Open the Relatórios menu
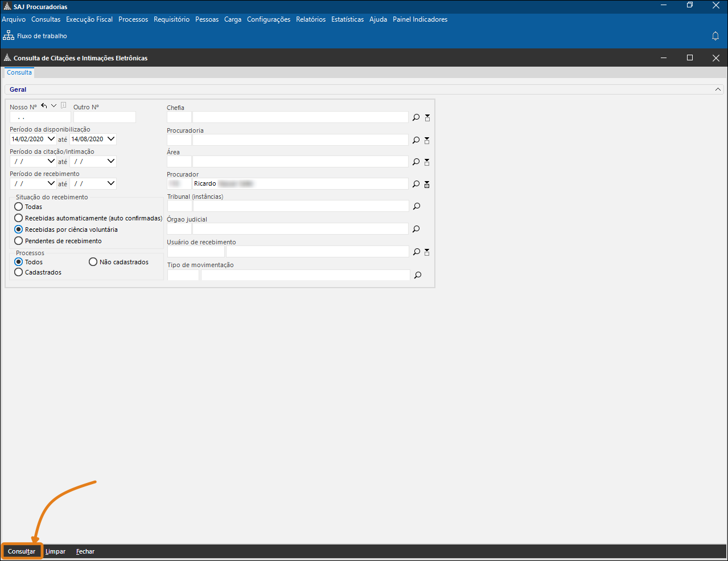This screenshot has height=561, width=728. pyautogui.click(x=311, y=19)
